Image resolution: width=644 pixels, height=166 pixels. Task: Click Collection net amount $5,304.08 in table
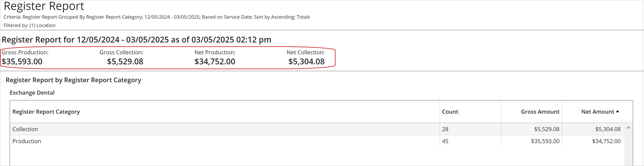(x=608, y=129)
